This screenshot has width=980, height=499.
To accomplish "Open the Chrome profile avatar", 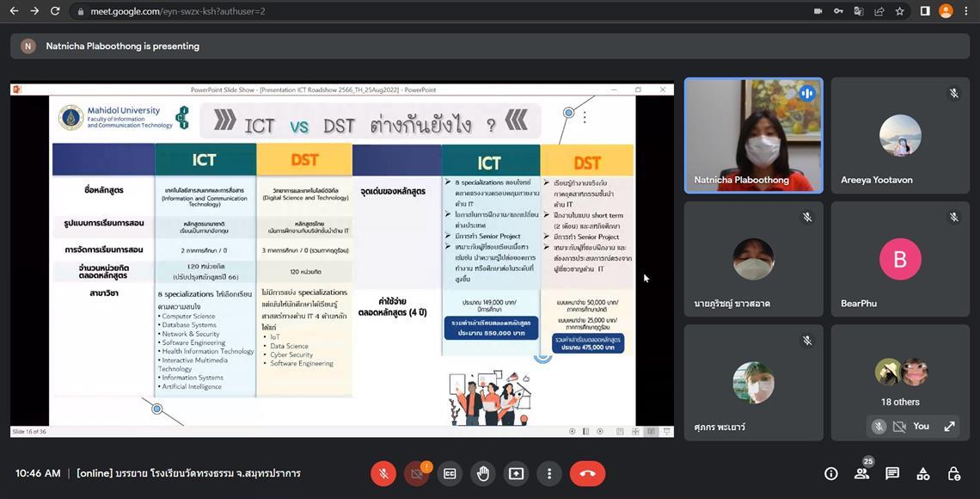I will 946,11.
